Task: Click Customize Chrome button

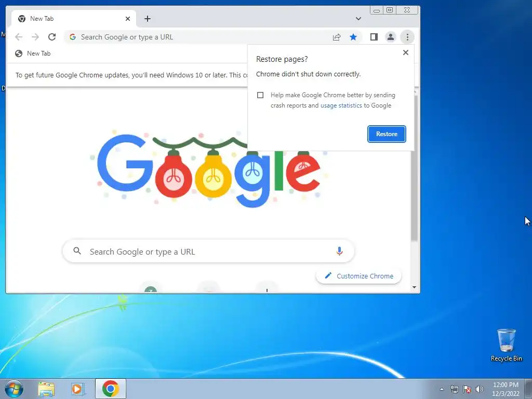Action: (358, 276)
